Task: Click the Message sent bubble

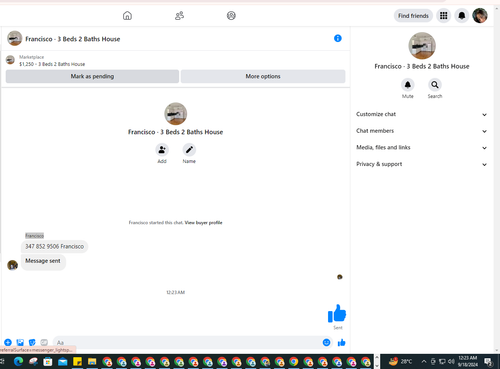Action: point(43,261)
